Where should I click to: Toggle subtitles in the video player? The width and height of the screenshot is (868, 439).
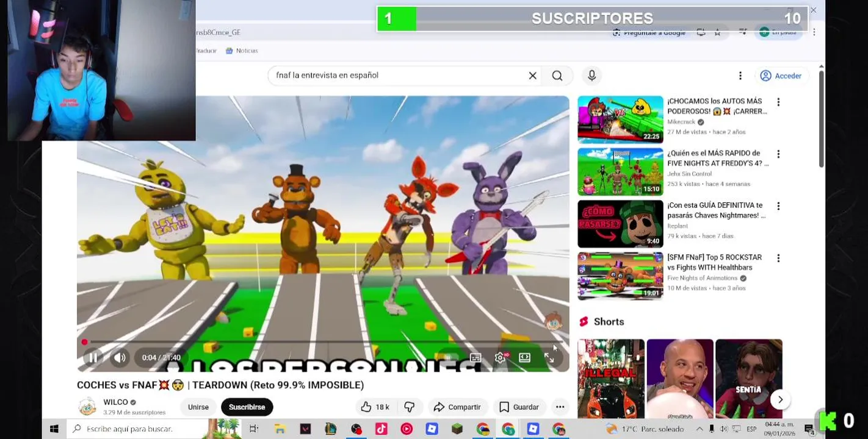click(x=476, y=358)
